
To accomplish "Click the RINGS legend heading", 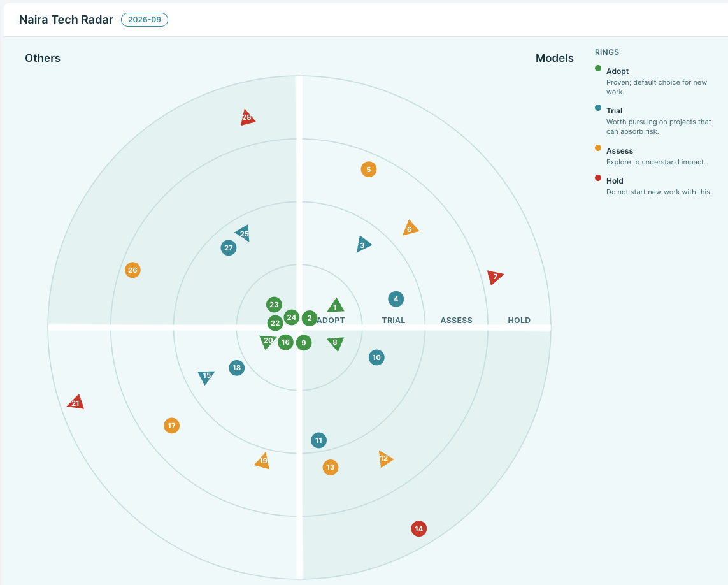I will click(x=607, y=52).
